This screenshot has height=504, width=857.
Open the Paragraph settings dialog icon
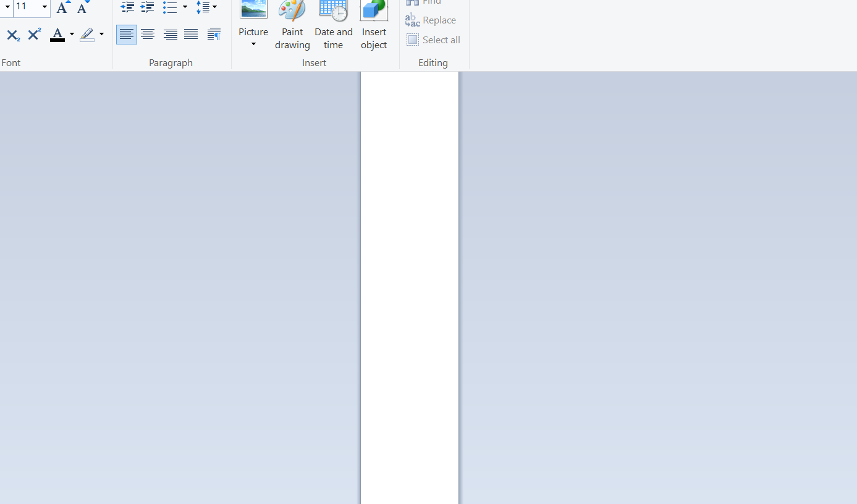214,35
